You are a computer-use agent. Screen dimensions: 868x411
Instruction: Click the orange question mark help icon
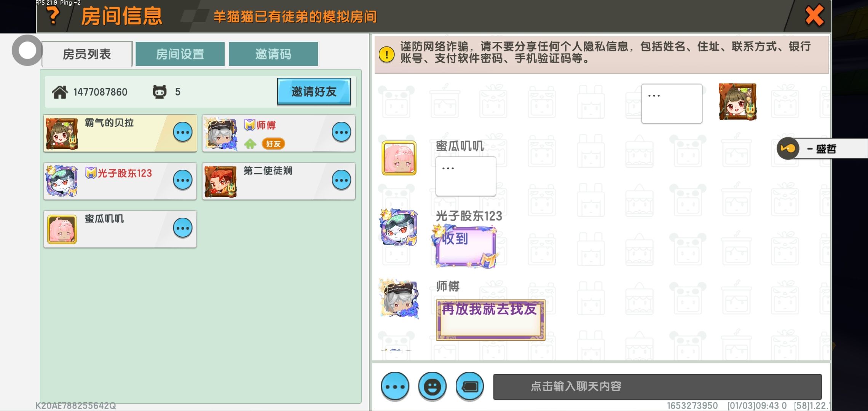coord(53,15)
